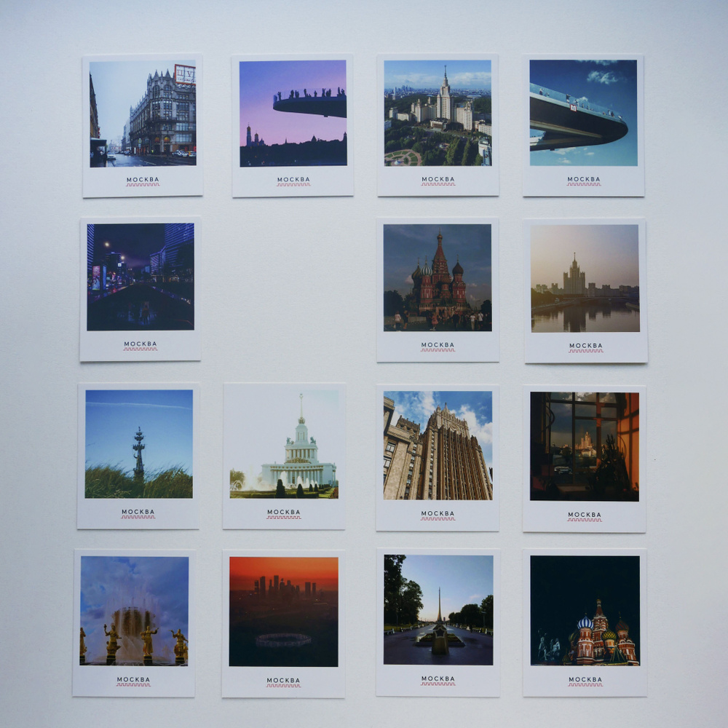Click the riverside Stalinist tower reflection postcard

585,290
